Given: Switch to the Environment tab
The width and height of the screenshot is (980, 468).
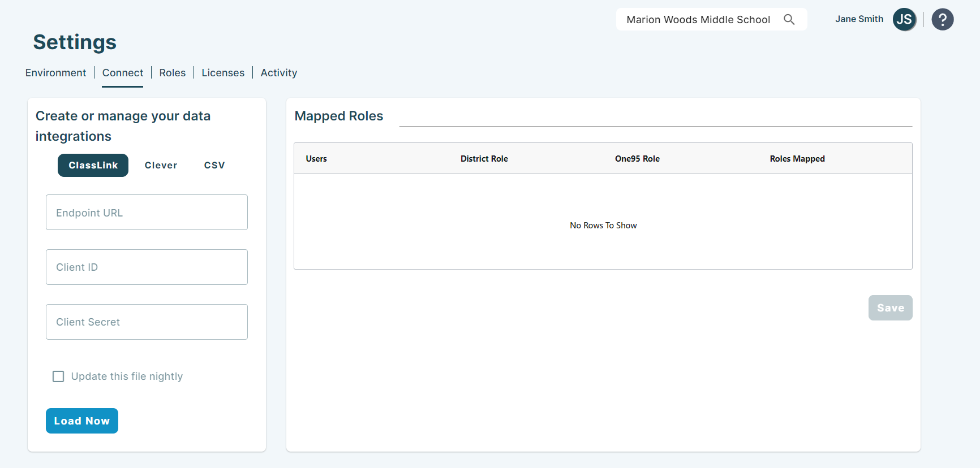Looking at the screenshot, I should coord(55,73).
